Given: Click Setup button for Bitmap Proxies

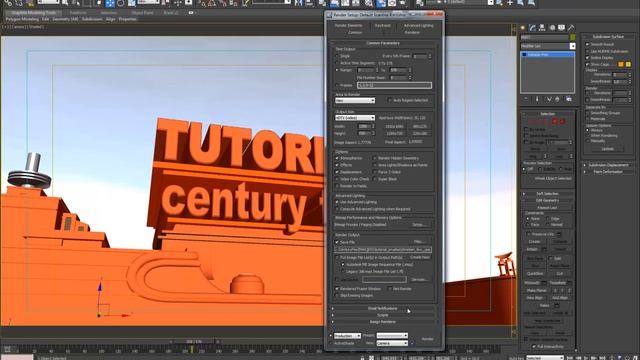Looking at the screenshot, I should pos(419,224).
